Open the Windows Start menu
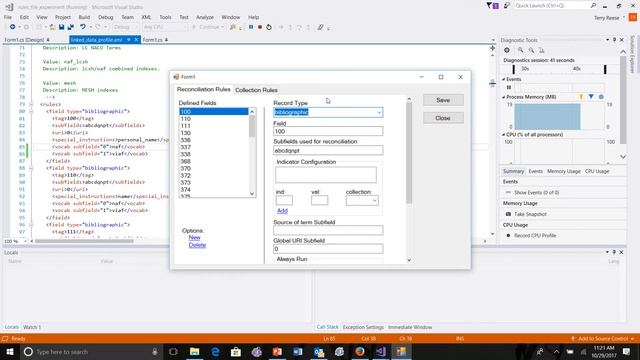This screenshot has width=640, height=360. [10, 351]
